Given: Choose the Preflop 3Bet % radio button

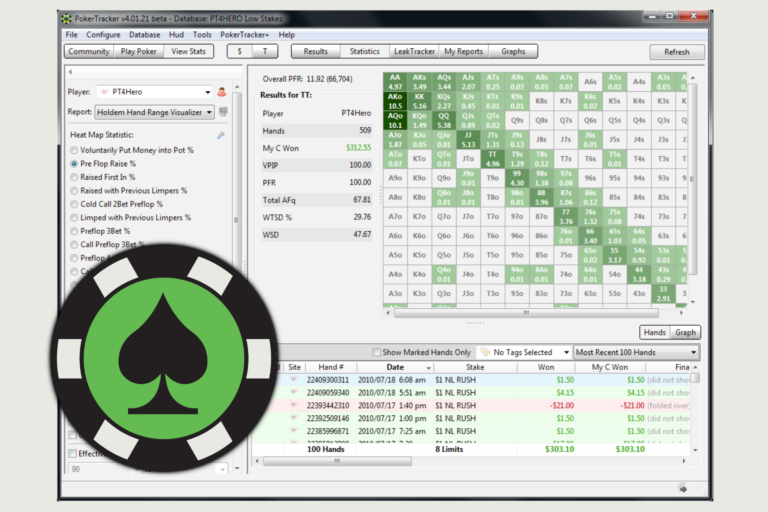Looking at the screenshot, I should point(74,231).
